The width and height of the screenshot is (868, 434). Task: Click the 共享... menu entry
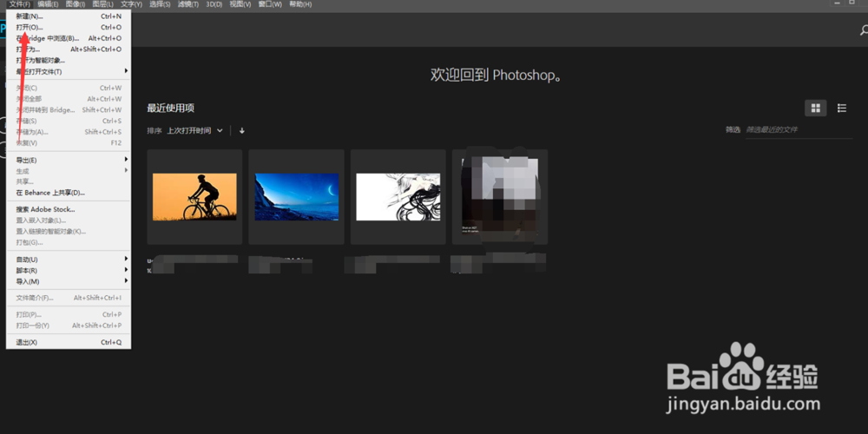69,181
